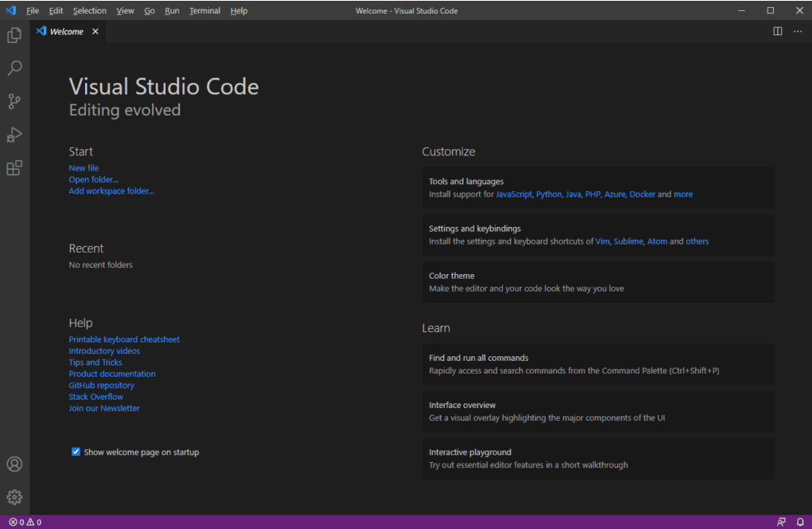Image resolution: width=812 pixels, height=529 pixels.
Task: Close the Welcome tab
Action: [x=95, y=32]
